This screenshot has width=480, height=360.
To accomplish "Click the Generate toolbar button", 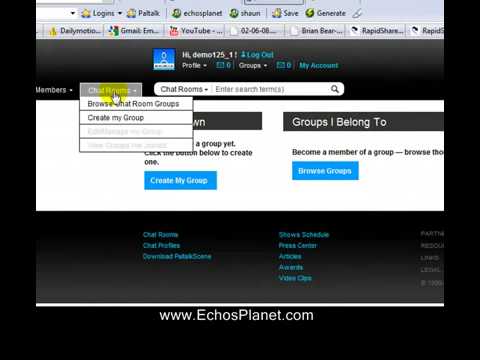I will 326,13.
